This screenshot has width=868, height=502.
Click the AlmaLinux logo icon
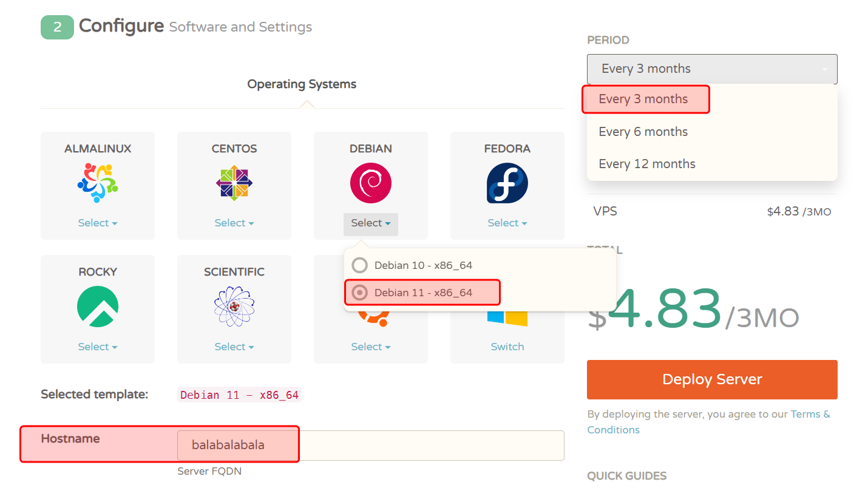pos(98,183)
